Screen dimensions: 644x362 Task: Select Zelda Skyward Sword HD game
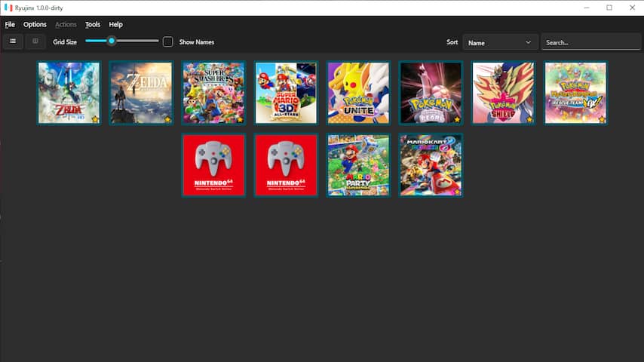click(x=69, y=93)
